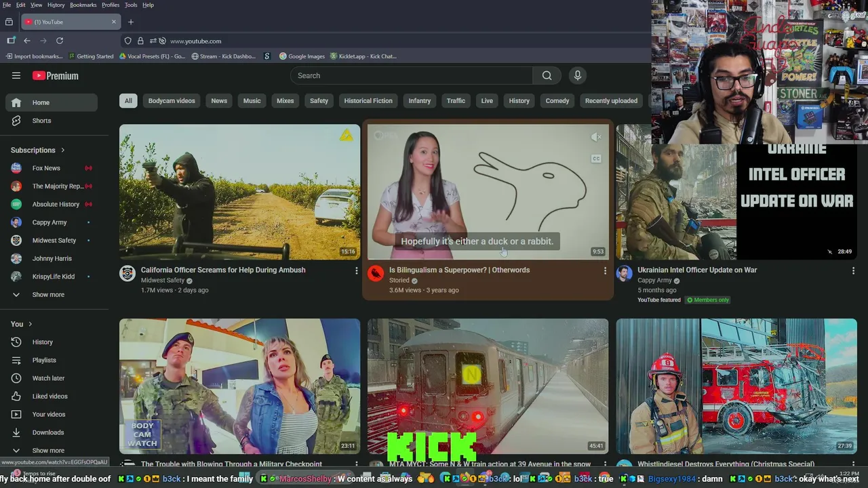This screenshot has width=868, height=488.
Task: Select the News filter chip
Action: click(219, 101)
